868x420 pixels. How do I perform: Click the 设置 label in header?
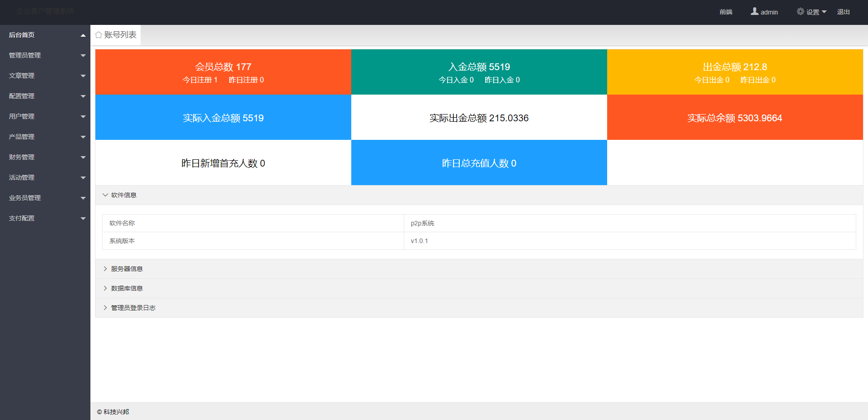(x=813, y=12)
